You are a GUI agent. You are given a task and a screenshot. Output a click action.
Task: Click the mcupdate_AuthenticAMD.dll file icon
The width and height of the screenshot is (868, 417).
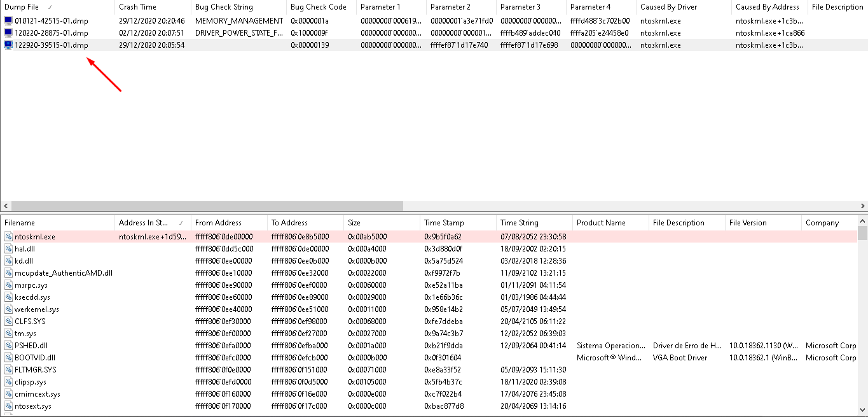[x=8, y=273]
